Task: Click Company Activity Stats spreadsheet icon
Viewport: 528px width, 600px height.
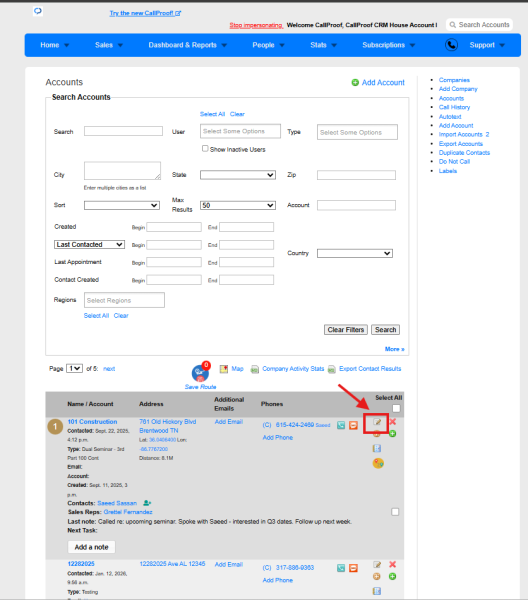Action: [254, 369]
